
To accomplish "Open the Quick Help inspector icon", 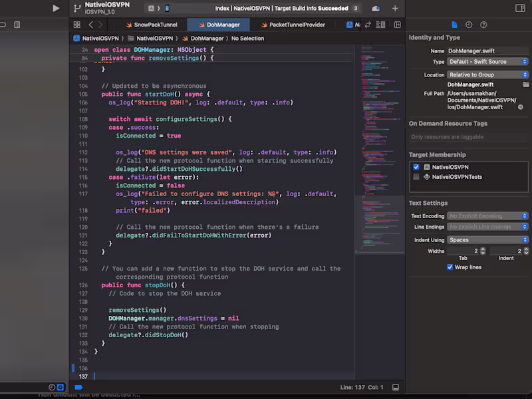I will pos(483,25).
